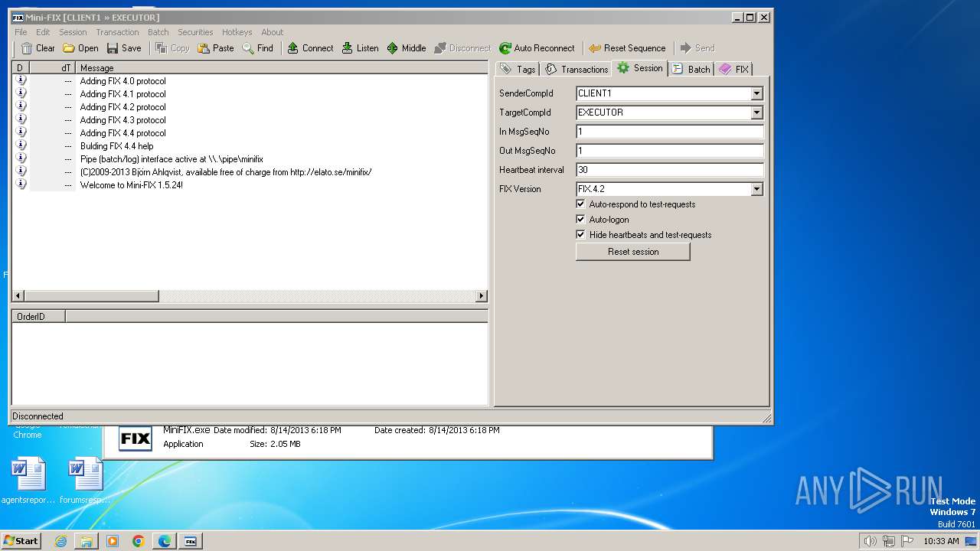The width and height of the screenshot is (980, 551).
Task: Toggle the Auto-logon checkbox
Action: 581,220
